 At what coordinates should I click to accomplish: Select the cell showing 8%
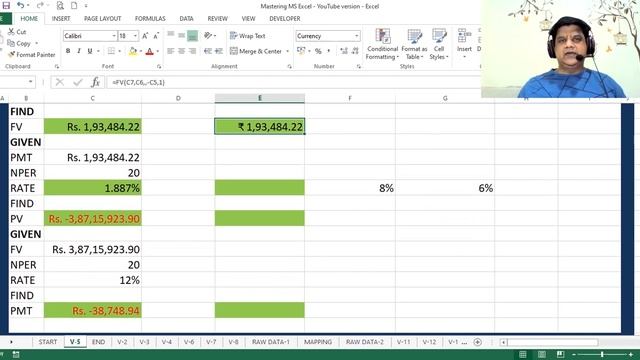click(350, 188)
